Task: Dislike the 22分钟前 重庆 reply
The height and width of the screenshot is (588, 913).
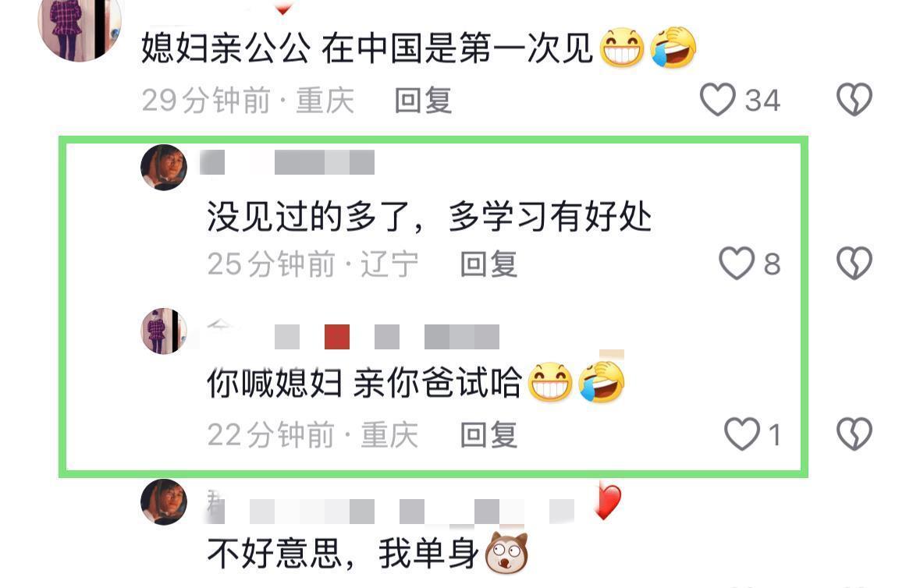Action: [854, 434]
